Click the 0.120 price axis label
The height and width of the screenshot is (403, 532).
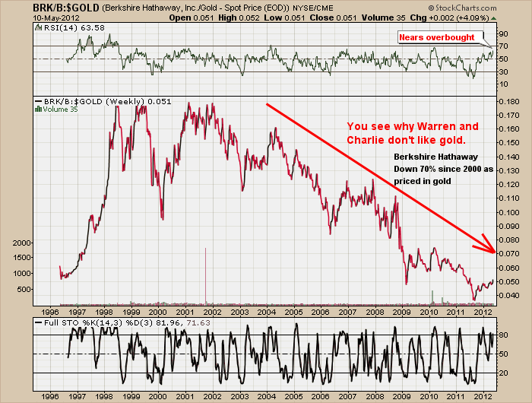509,184
